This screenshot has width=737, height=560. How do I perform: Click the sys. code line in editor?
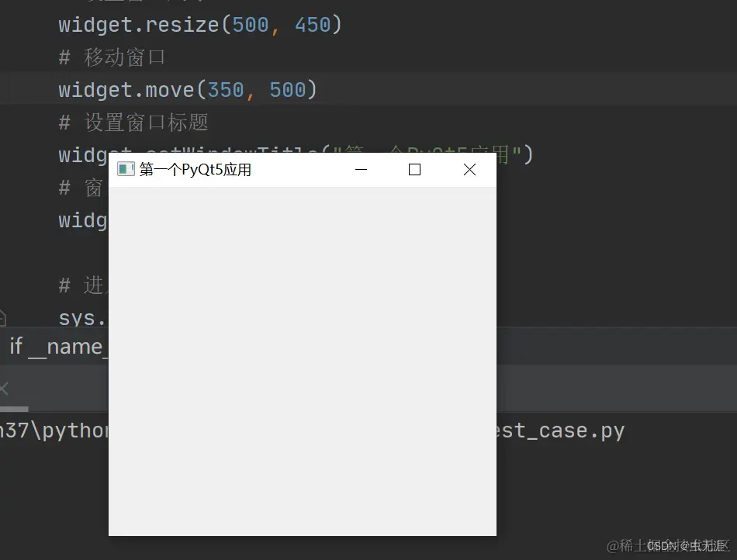tap(83, 319)
